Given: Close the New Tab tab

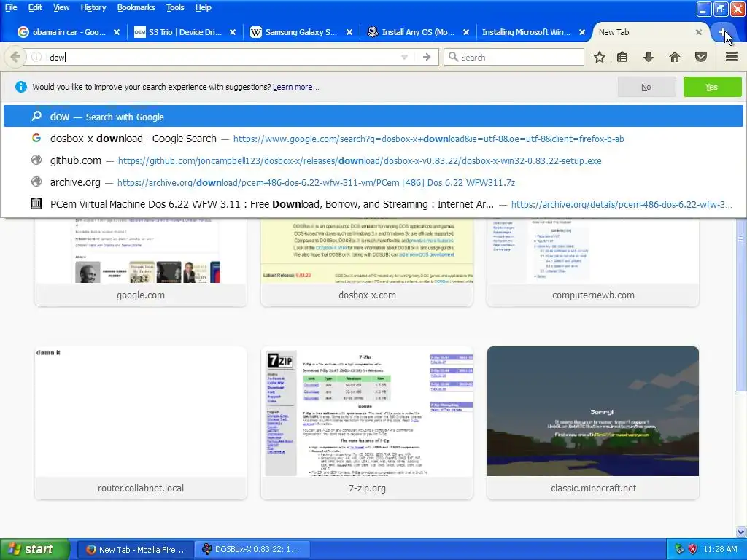Looking at the screenshot, I should (x=698, y=32).
